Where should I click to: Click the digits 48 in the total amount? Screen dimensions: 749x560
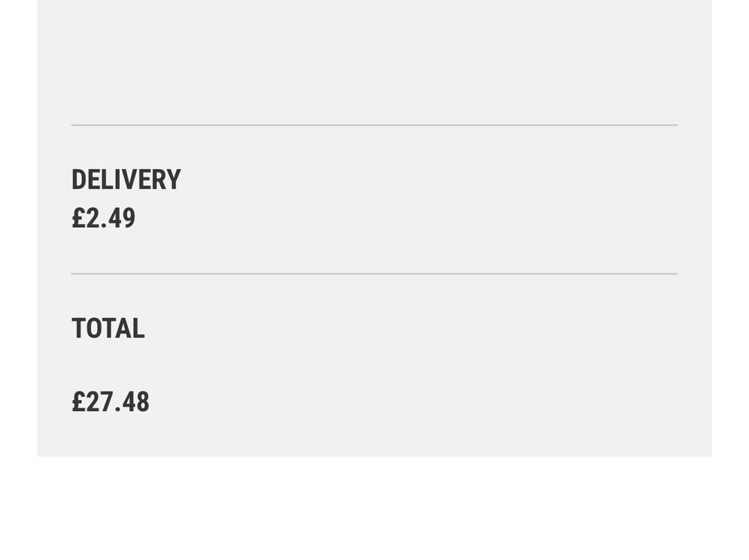136,402
